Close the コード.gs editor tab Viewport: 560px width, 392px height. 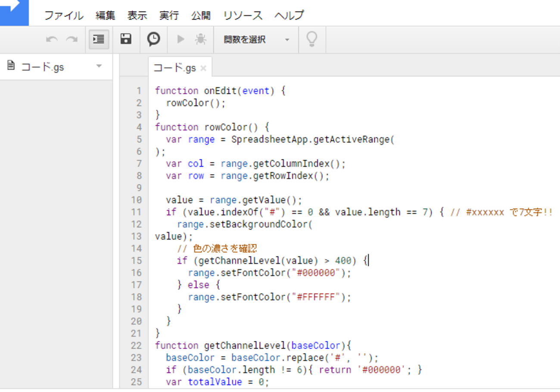203,68
